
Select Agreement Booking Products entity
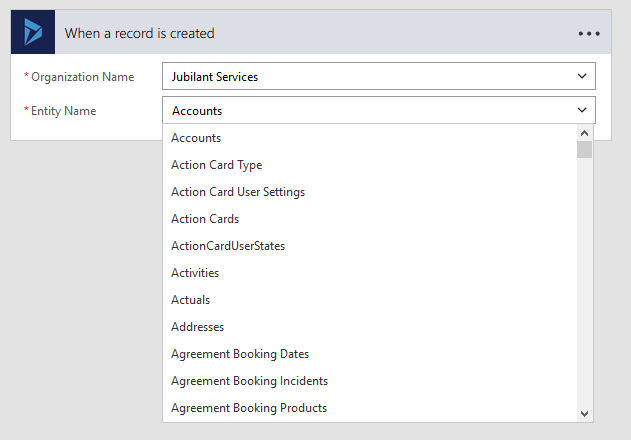tap(369, 407)
